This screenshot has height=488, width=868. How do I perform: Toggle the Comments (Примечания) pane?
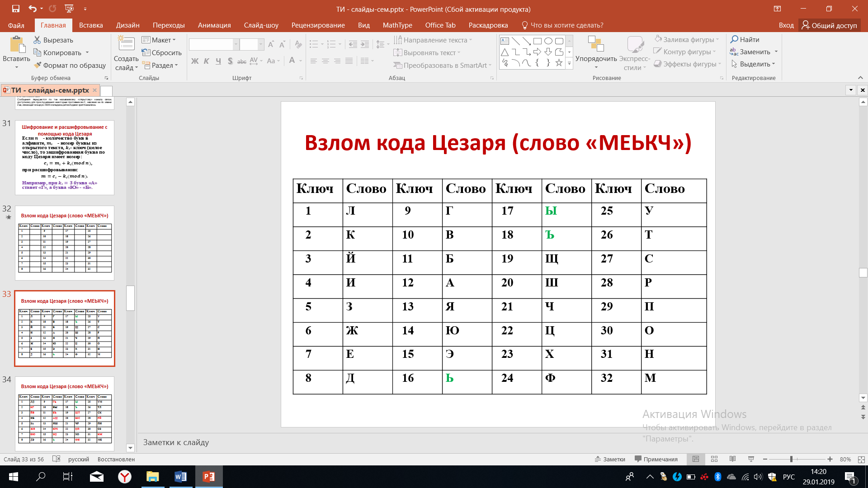(656, 459)
